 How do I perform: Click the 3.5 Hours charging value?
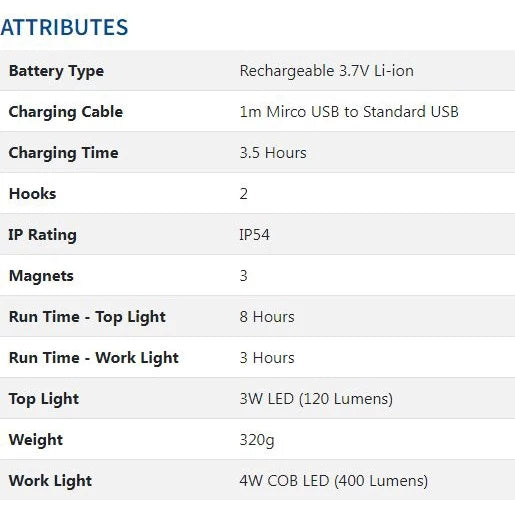273,153
